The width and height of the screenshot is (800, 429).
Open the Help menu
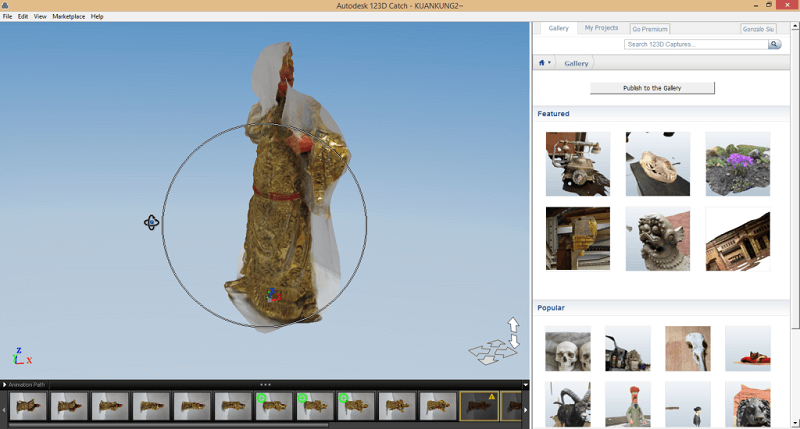tap(97, 16)
